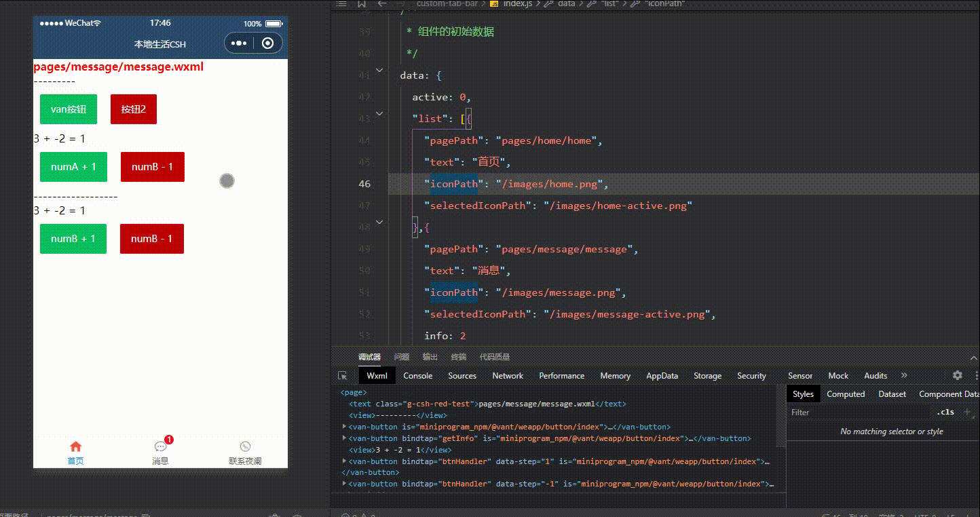Expand the first van-button node in Wxml tree
The image size is (980, 517).
344,427
